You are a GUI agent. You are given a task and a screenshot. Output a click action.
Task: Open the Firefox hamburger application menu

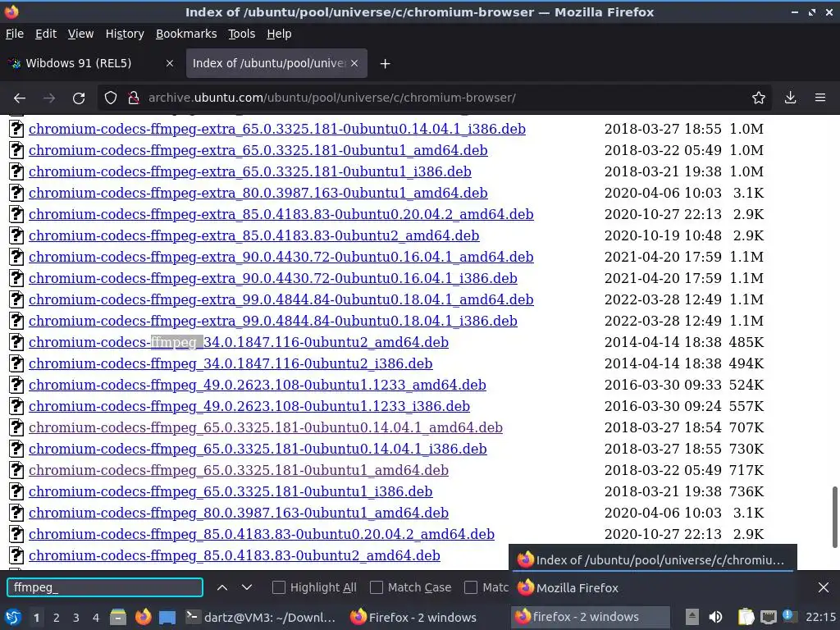click(x=820, y=98)
